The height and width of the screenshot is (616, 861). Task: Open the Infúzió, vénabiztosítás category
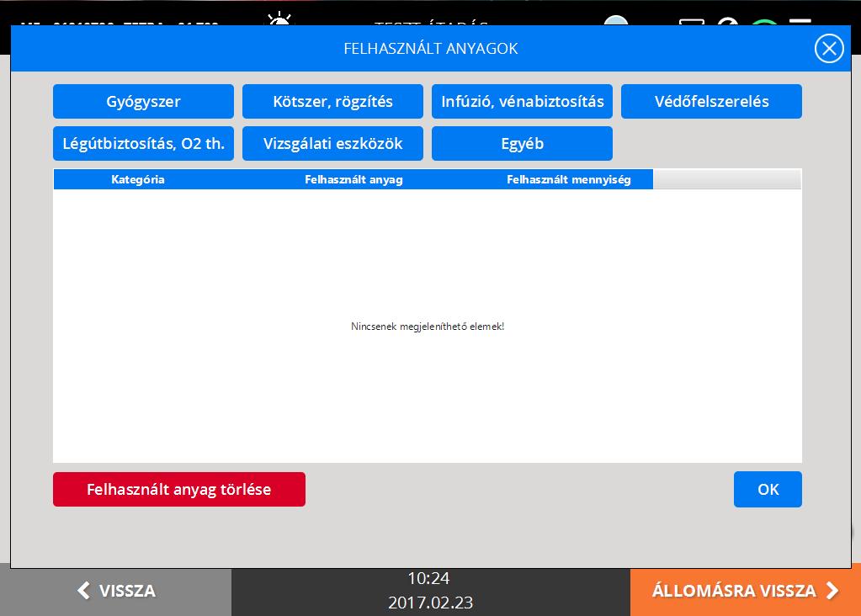click(522, 102)
